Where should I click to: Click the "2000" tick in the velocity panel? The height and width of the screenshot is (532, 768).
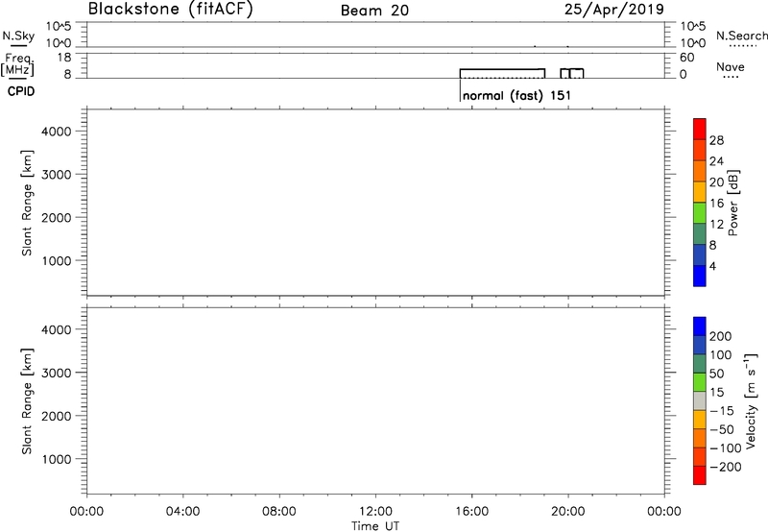(x=57, y=416)
